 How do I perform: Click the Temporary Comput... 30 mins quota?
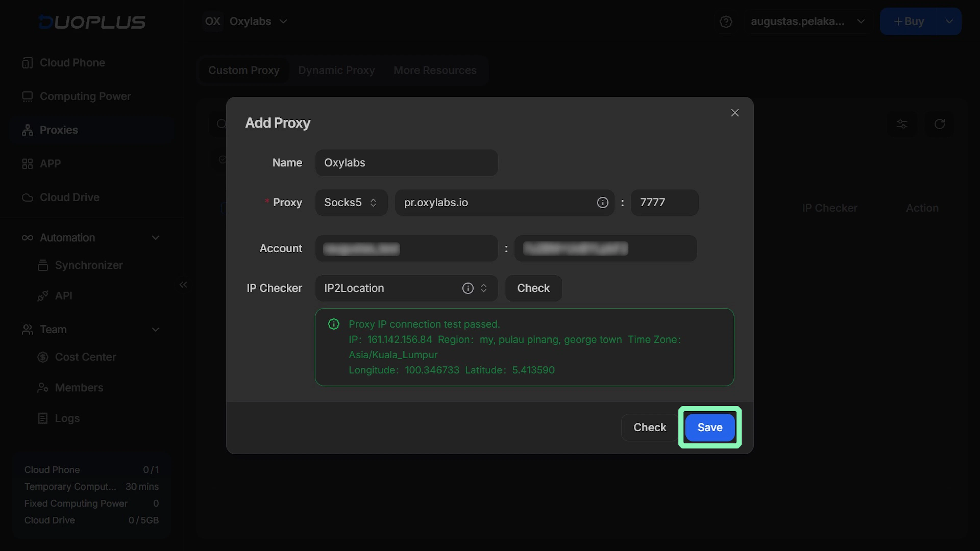(92, 487)
